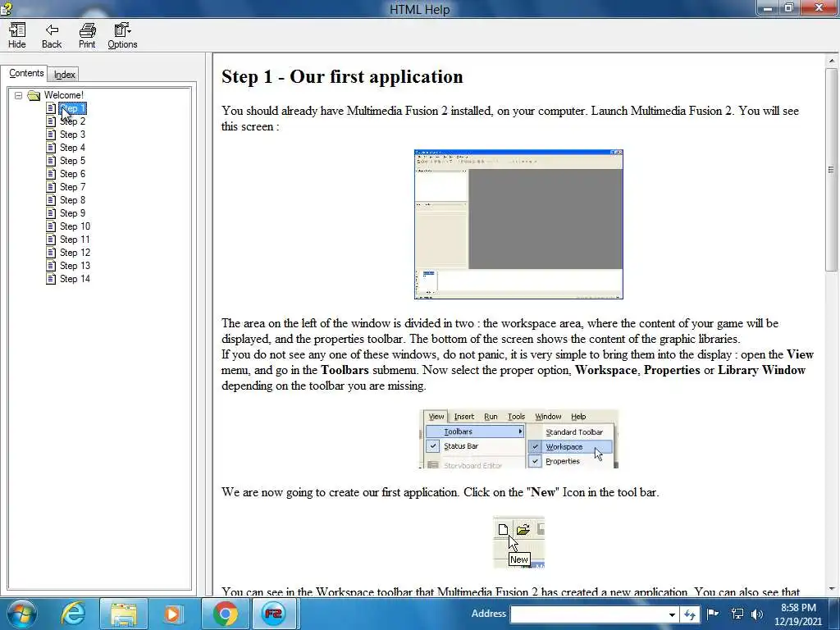
Task: Open the Options toolbar menu
Action: tap(122, 36)
